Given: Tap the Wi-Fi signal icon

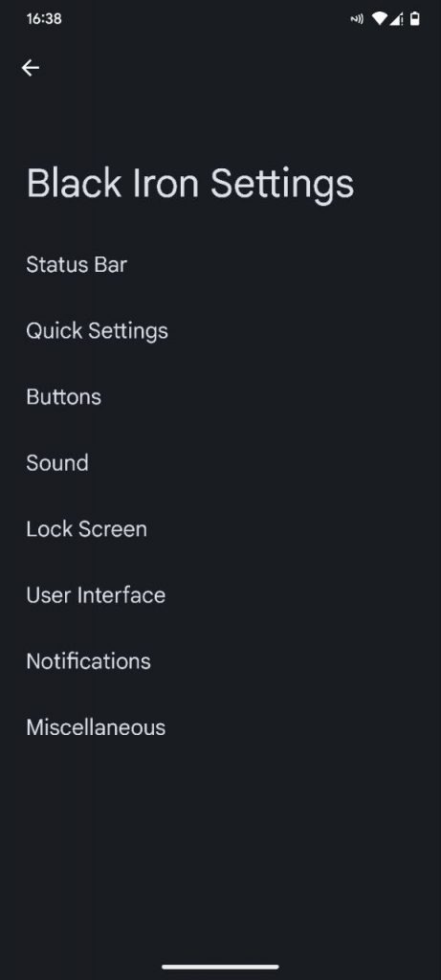Looking at the screenshot, I should tap(379, 19).
